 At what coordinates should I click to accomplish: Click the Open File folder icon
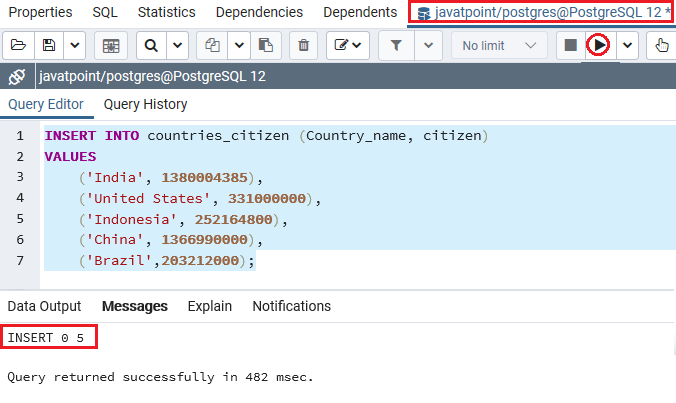tap(18, 45)
